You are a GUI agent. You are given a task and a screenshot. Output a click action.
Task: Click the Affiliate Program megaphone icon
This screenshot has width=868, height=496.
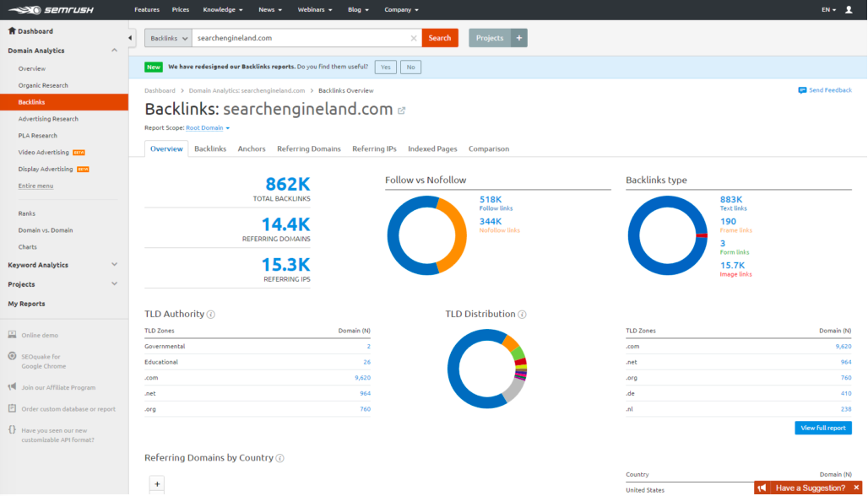tap(12, 387)
